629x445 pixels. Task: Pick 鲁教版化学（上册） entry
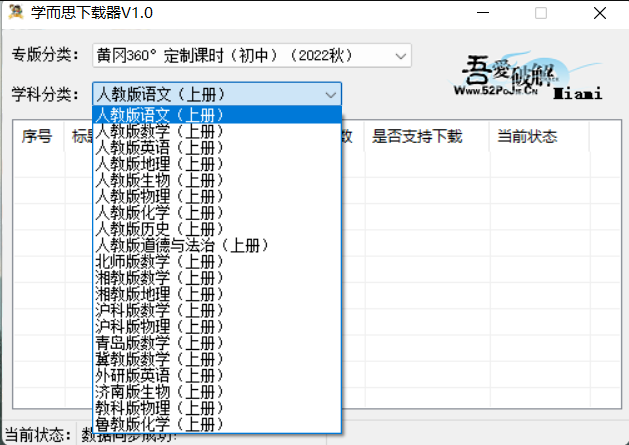[x=217, y=424]
